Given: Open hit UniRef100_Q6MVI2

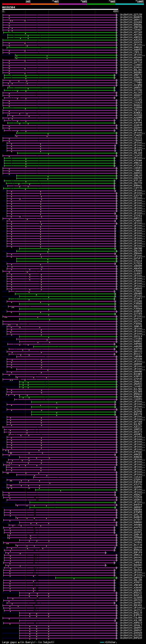Looking at the screenshot, I should pos(131,20).
